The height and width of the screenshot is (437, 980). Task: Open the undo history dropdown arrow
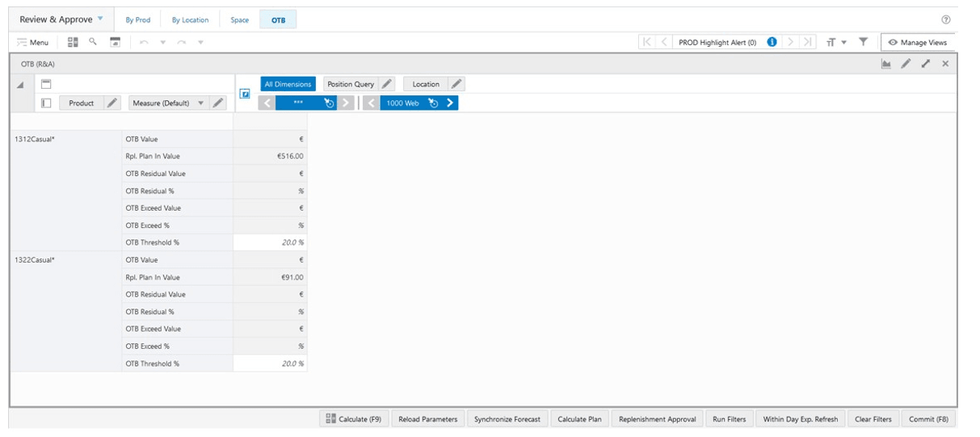coord(162,42)
